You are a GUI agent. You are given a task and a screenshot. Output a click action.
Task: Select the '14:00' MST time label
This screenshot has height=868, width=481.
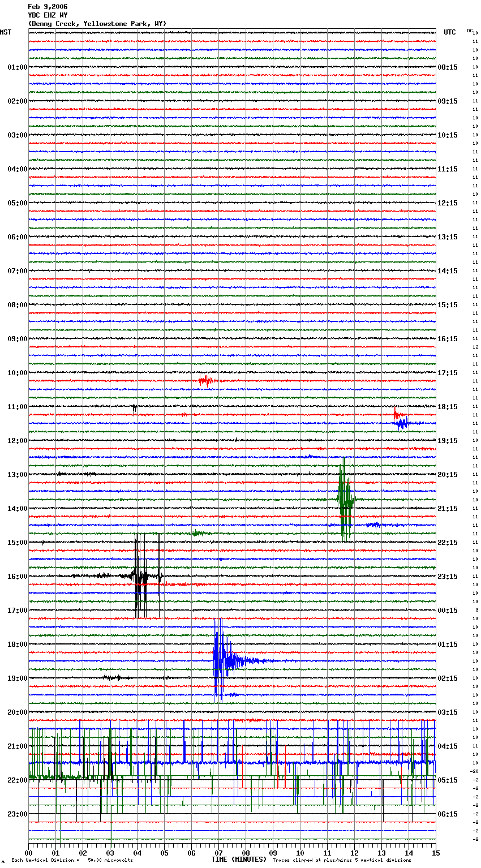click(18, 509)
